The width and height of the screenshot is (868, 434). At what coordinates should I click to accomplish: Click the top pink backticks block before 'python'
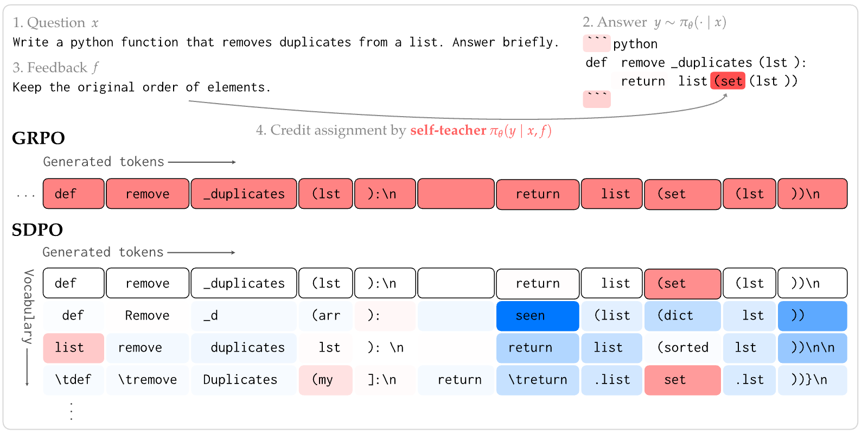click(x=597, y=43)
